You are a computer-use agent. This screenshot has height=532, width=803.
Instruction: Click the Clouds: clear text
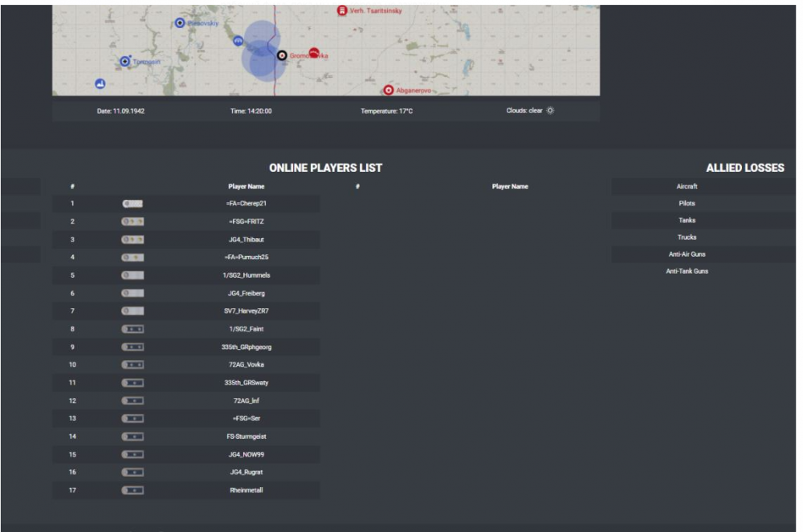[524, 111]
